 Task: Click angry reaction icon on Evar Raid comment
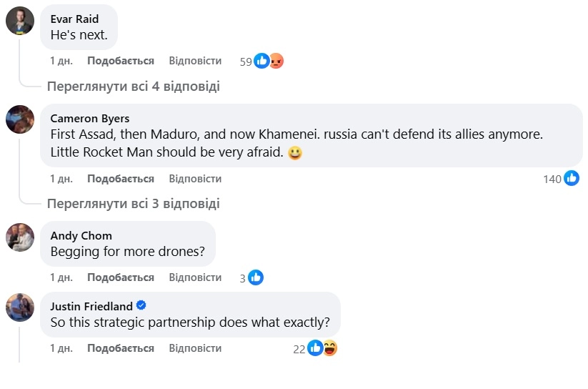point(276,61)
